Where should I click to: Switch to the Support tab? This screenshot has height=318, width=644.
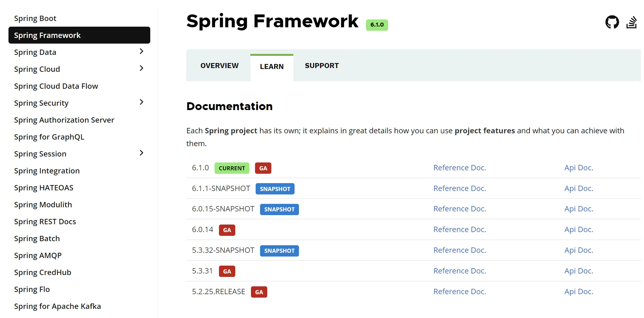click(322, 66)
